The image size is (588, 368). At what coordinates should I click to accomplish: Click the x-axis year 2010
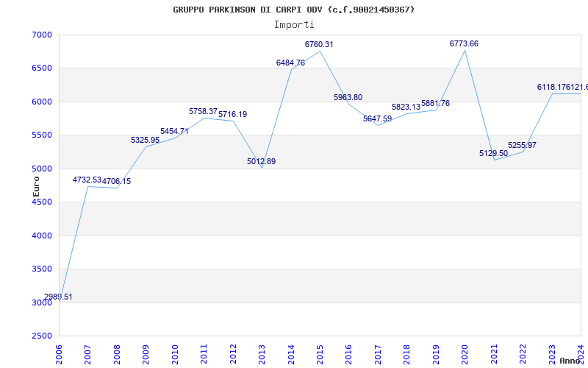pos(175,355)
